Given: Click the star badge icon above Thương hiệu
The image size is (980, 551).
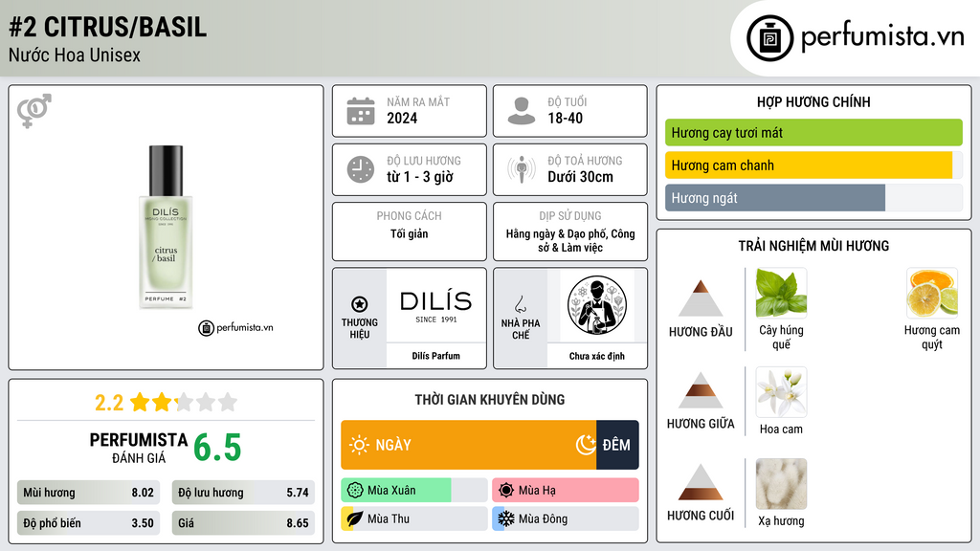Looking at the screenshot, I should (x=360, y=304).
